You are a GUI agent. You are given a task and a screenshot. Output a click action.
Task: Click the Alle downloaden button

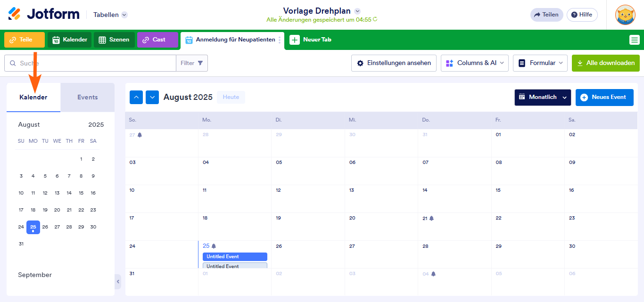click(605, 63)
